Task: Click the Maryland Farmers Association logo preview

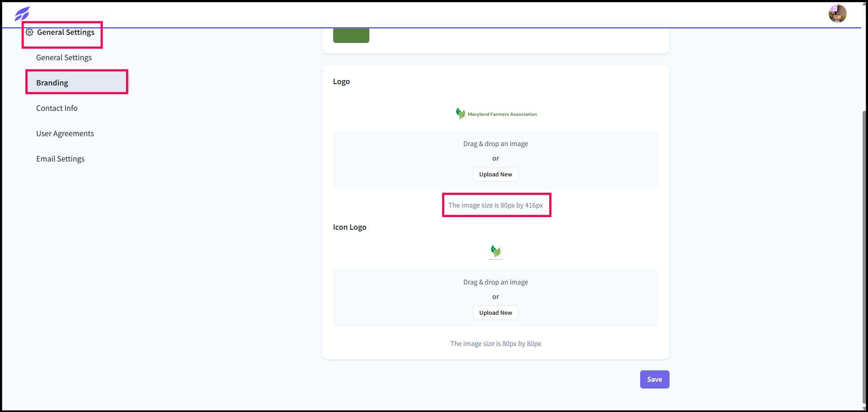Action: click(x=496, y=114)
